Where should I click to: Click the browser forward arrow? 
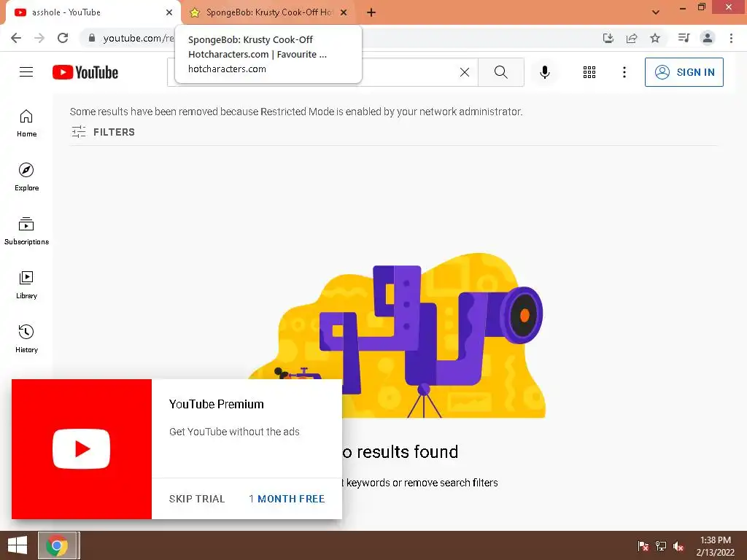pyautogui.click(x=39, y=38)
